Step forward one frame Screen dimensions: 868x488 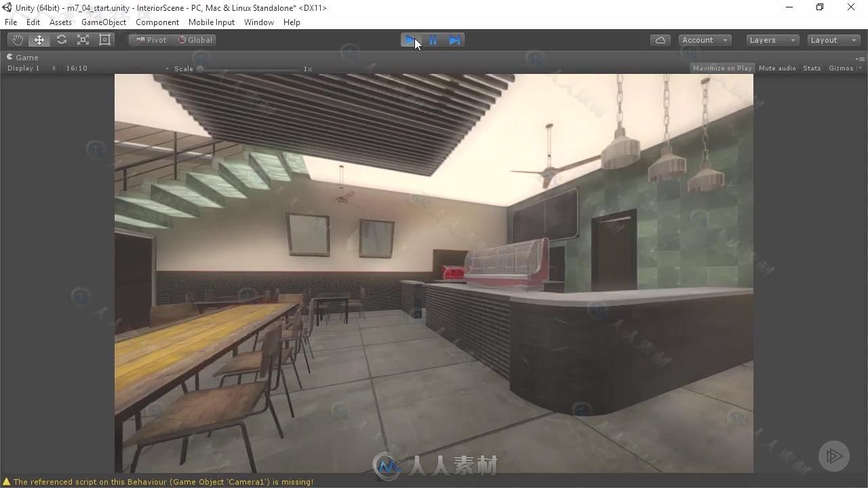tap(454, 40)
